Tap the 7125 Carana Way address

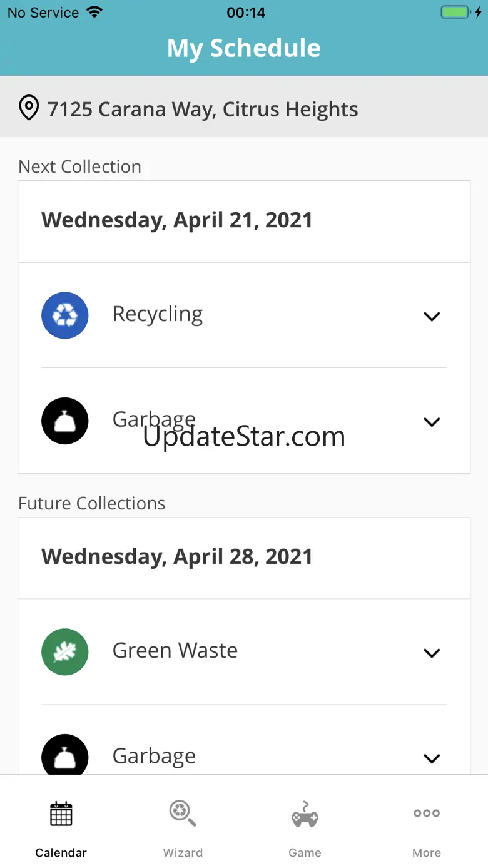[203, 110]
